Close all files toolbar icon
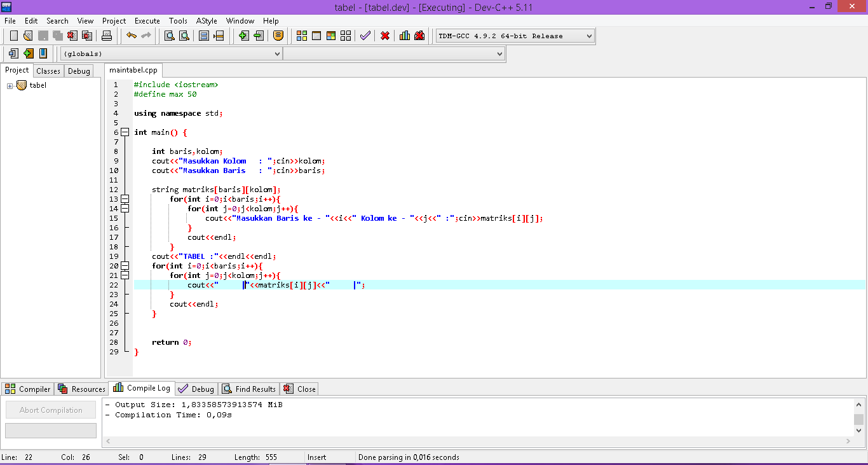 point(87,36)
